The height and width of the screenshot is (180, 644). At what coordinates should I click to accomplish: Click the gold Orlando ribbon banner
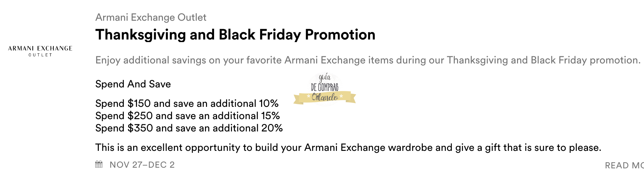[x=325, y=97]
